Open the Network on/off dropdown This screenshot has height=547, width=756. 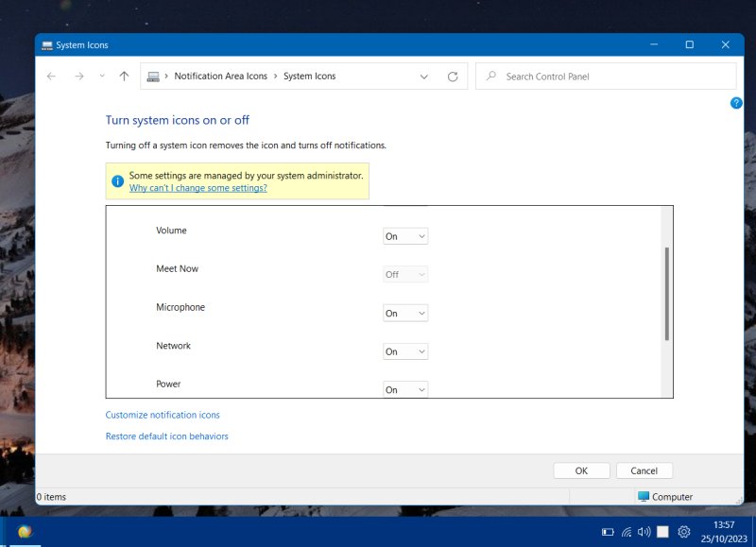(x=404, y=350)
